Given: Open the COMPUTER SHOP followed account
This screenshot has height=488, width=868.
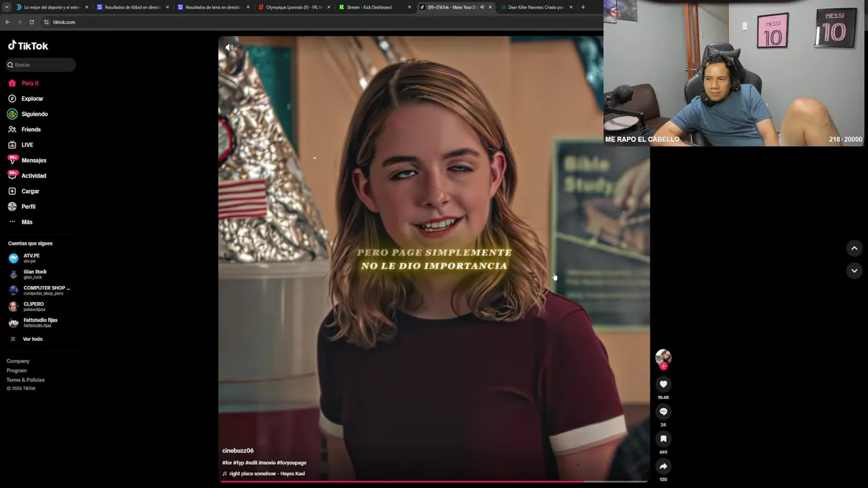Looking at the screenshot, I should pyautogui.click(x=46, y=290).
